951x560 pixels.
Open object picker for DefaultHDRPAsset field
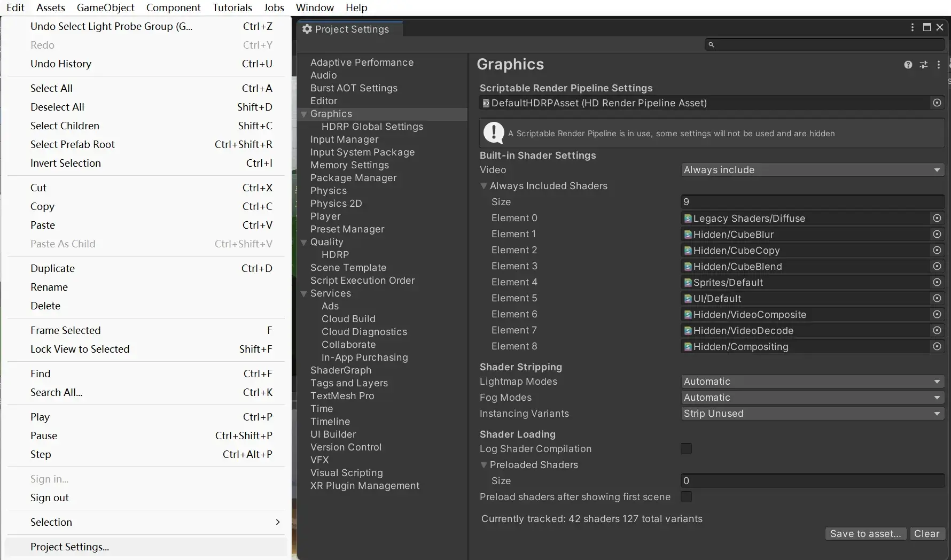937,103
